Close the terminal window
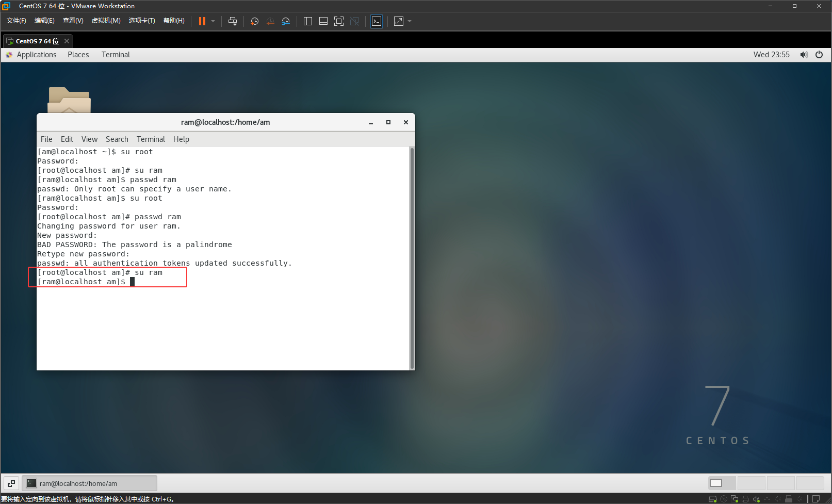This screenshot has width=832, height=504. pyautogui.click(x=406, y=122)
